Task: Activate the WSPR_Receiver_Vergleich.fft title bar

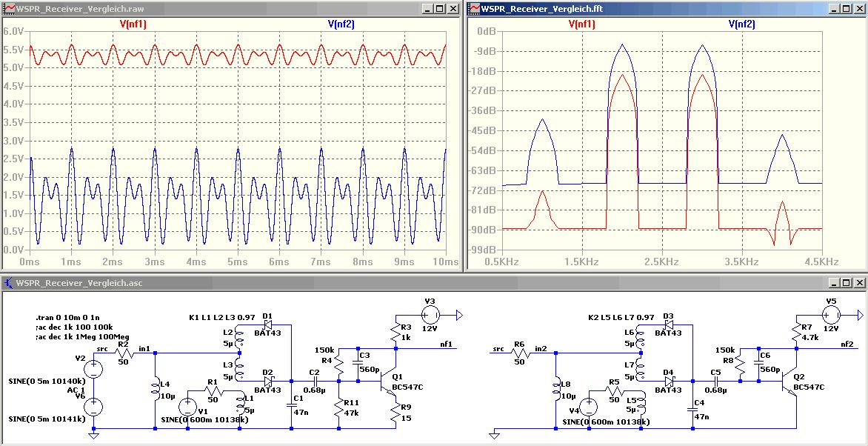Action: point(630,9)
